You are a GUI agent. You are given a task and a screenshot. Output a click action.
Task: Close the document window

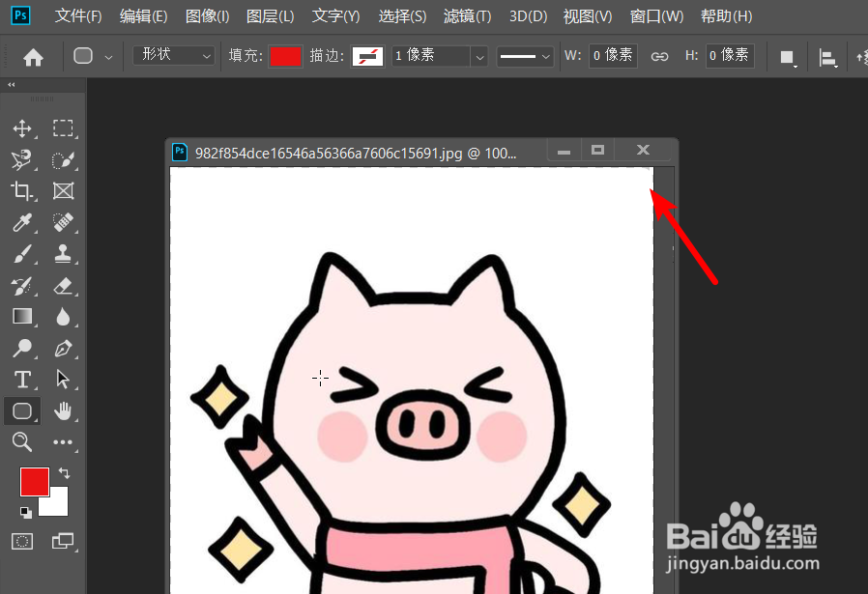click(x=643, y=150)
